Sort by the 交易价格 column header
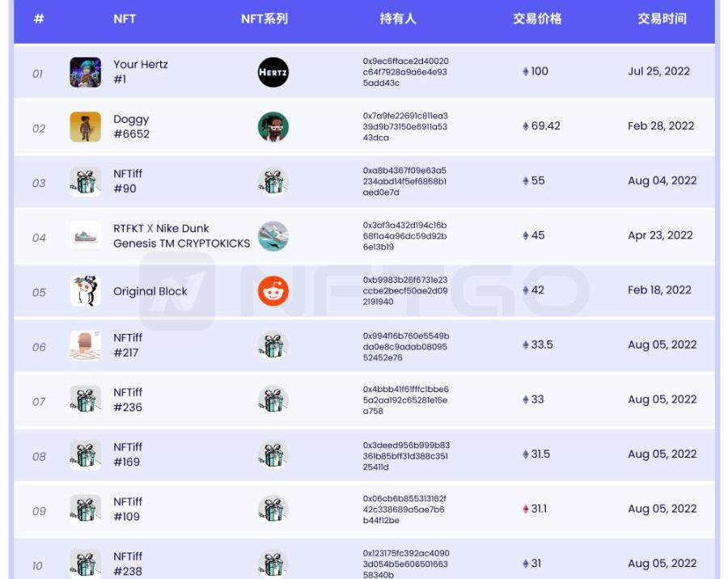728x579 pixels. (537, 19)
